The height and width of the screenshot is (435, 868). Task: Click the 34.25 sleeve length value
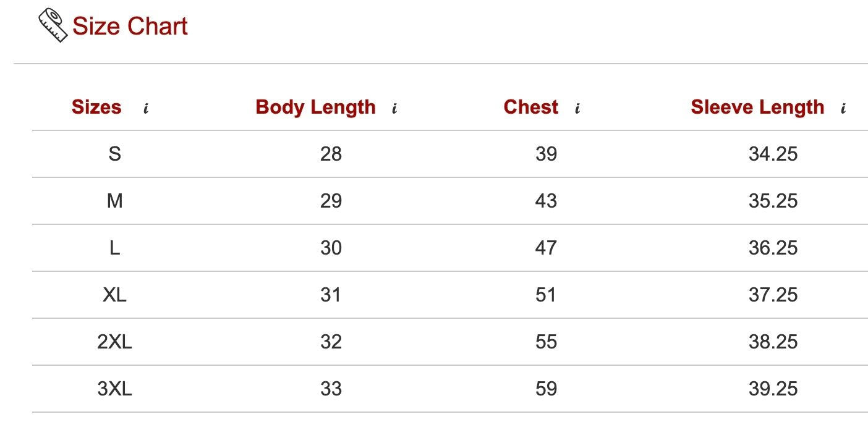(773, 154)
